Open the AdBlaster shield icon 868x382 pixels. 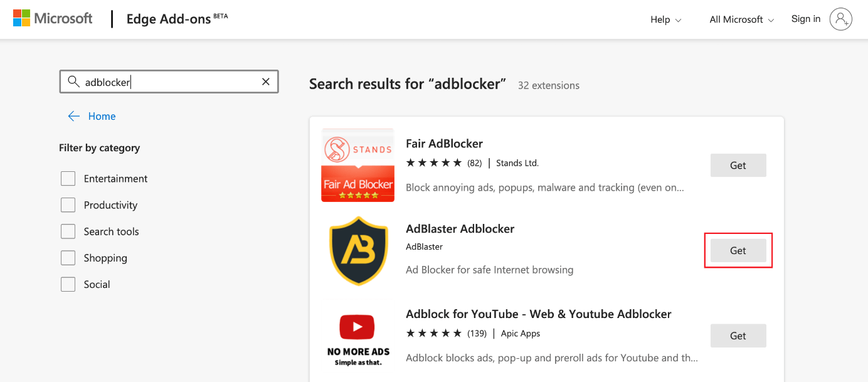click(358, 251)
